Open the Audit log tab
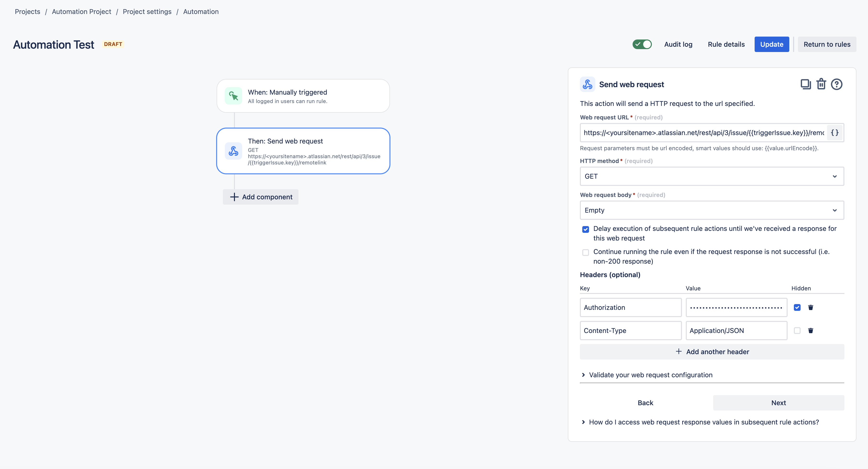This screenshot has height=469, width=868. click(x=678, y=45)
